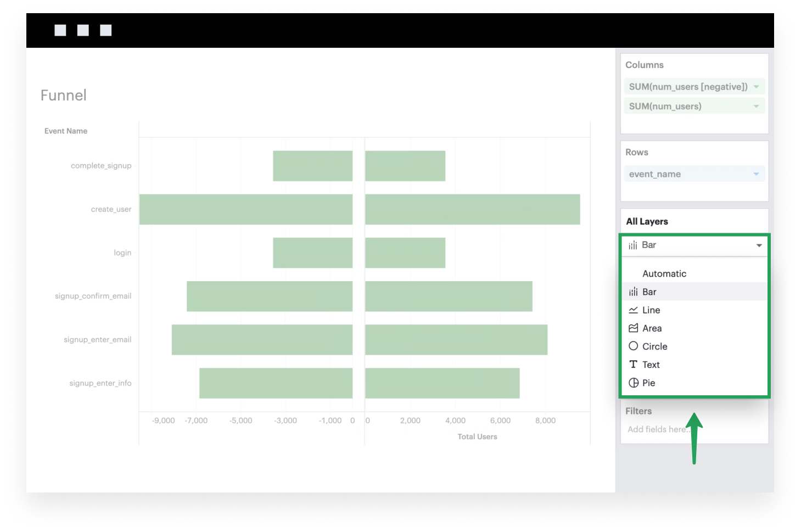Open SUM(num_users) pill dropdown arrow
Viewport: 801px width, 532px height.
click(x=756, y=107)
